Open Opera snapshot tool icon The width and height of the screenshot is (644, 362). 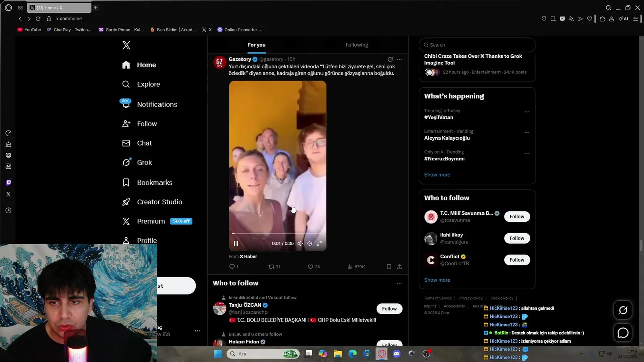(553, 19)
